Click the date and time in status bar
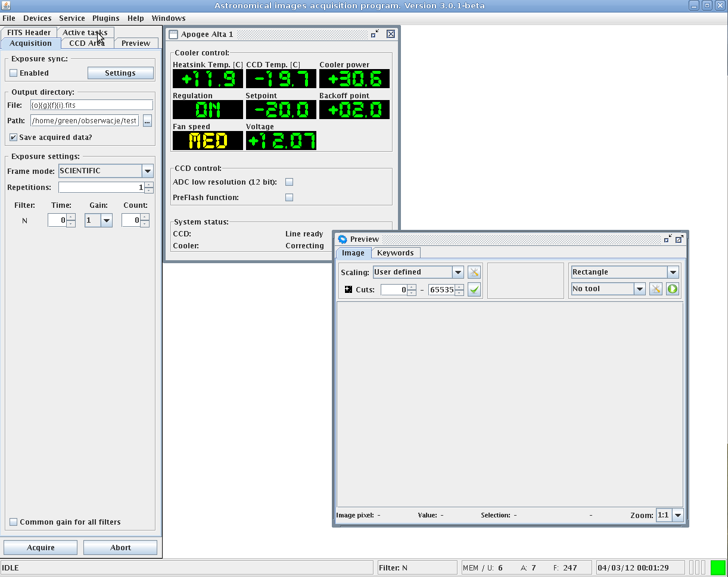 pos(633,568)
